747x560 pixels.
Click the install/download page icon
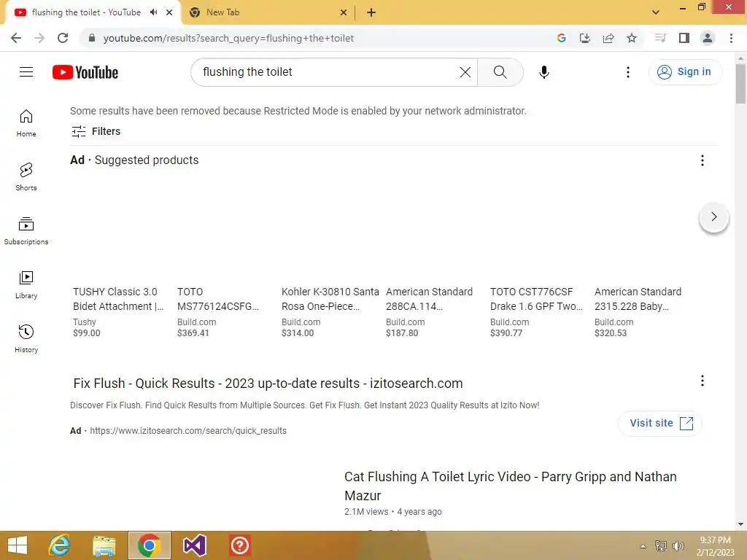click(585, 38)
